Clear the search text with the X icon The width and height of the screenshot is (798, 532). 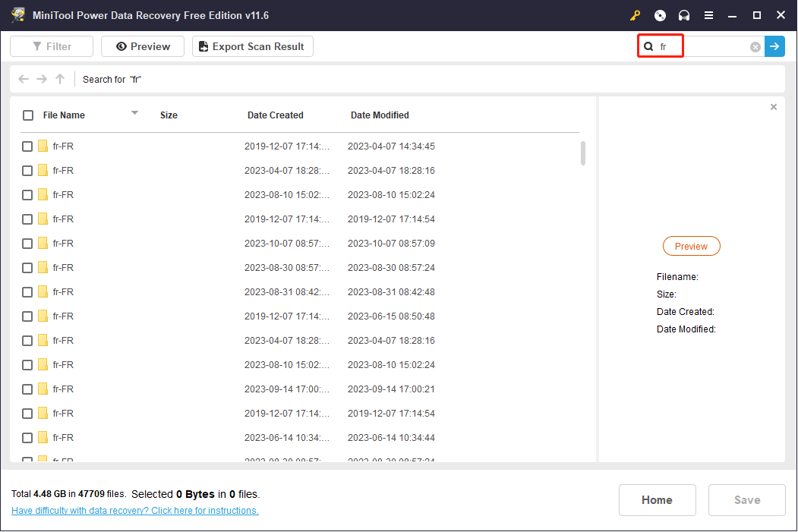click(755, 47)
